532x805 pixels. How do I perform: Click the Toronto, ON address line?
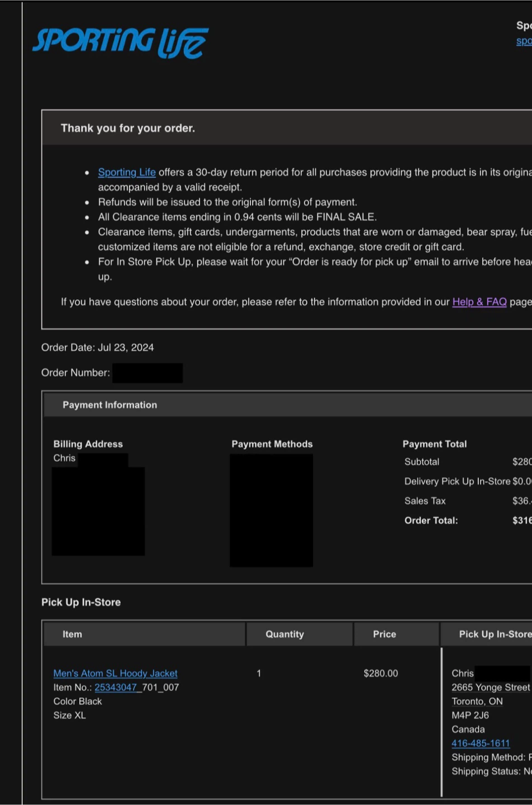click(x=477, y=702)
